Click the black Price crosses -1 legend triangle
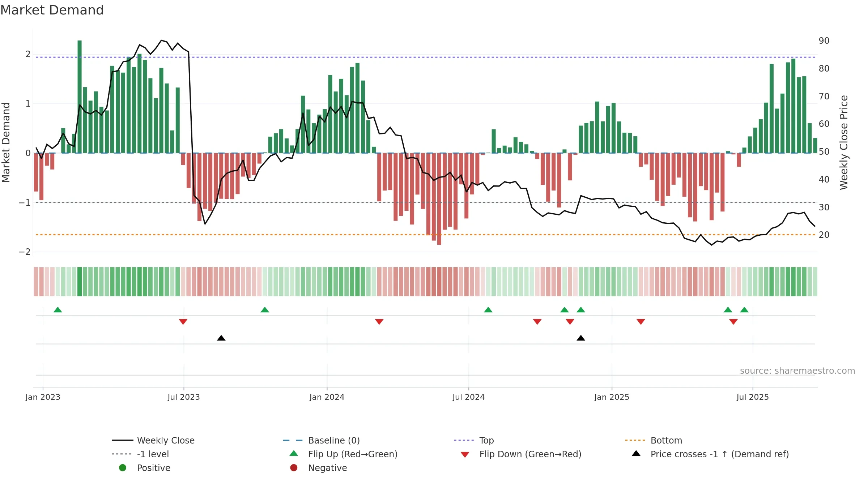The width and height of the screenshot is (868, 488). (x=636, y=453)
